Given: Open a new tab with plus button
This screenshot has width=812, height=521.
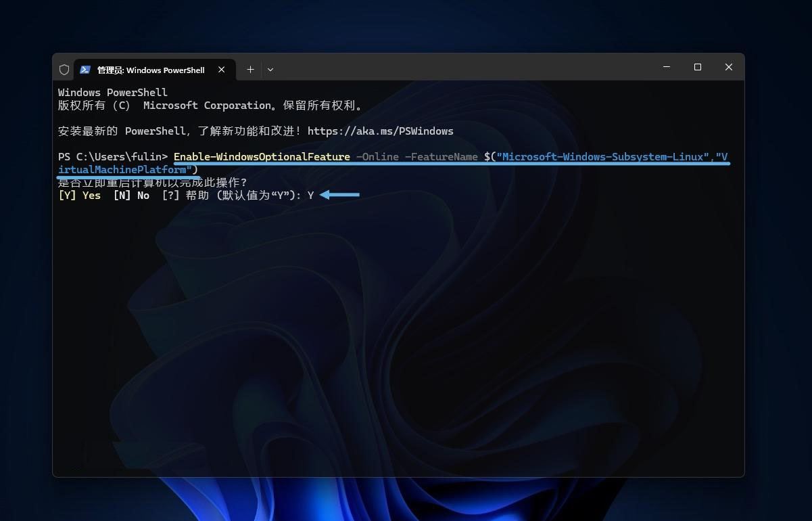Looking at the screenshot, I should 250,70.
